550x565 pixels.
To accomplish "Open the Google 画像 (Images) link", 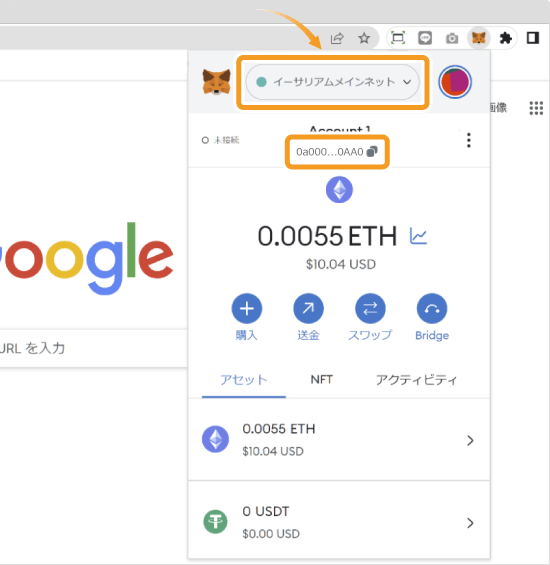I will (499, 107).
